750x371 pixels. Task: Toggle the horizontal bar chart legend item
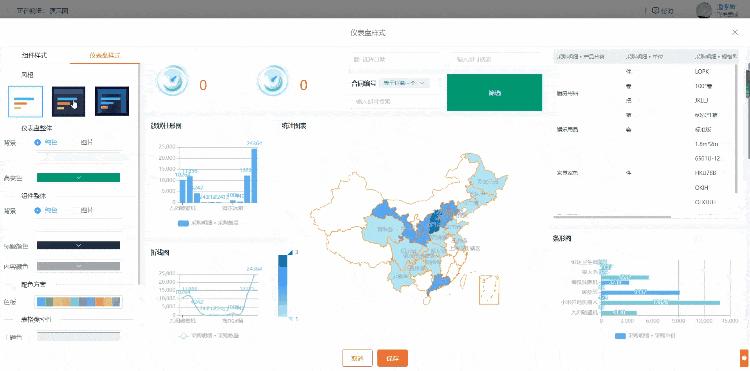[x=645, y=336]
